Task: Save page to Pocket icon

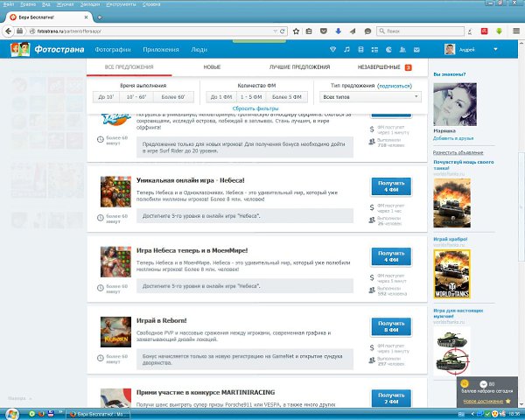Action: coord(324,31)
